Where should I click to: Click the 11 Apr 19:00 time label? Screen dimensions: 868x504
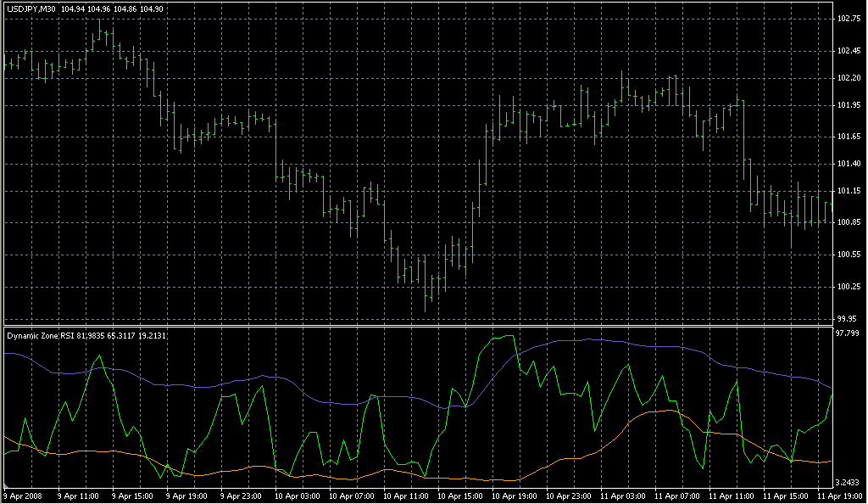tap(842, 495)
